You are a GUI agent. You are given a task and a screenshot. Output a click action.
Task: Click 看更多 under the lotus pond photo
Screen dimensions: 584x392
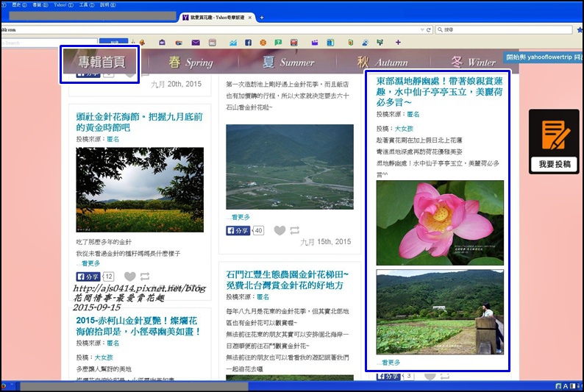click(x=389, y=362)
